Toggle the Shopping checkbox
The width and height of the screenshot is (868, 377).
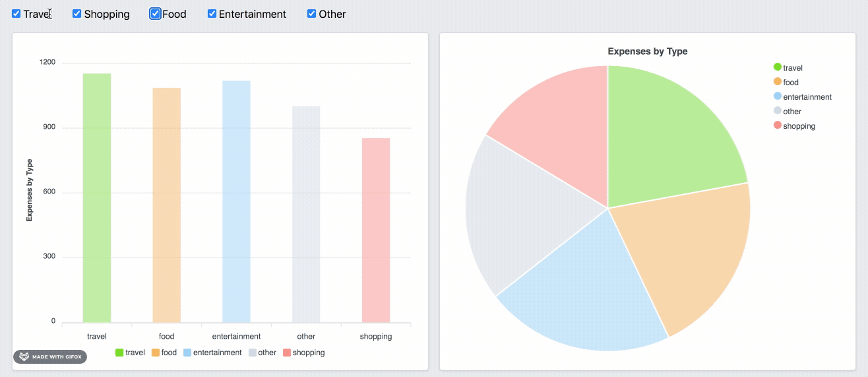click(x=77, y=14)
